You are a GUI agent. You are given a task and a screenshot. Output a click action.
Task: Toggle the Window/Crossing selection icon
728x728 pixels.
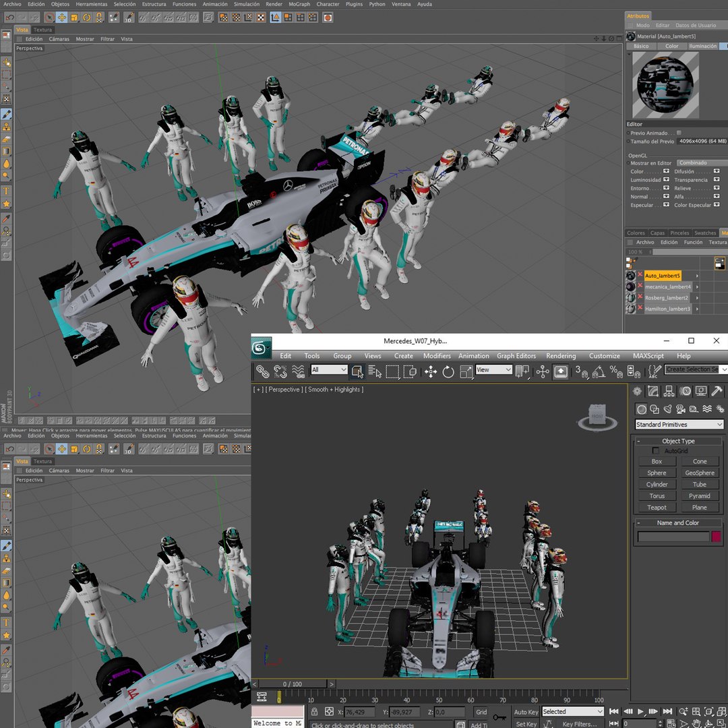[x=410, y=371]
